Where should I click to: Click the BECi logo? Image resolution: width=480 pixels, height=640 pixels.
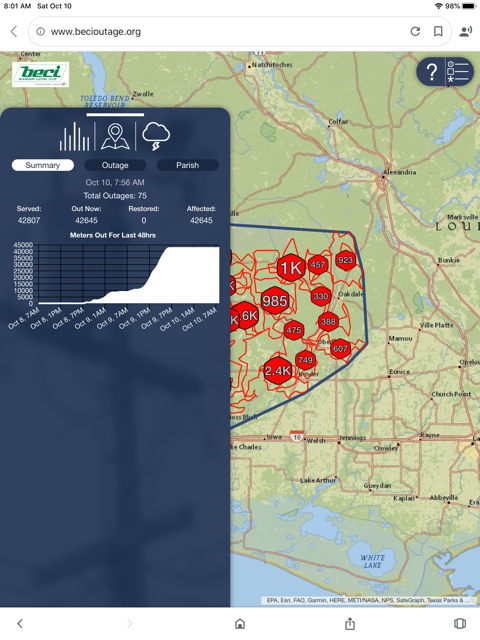click(x=40, y=74)
